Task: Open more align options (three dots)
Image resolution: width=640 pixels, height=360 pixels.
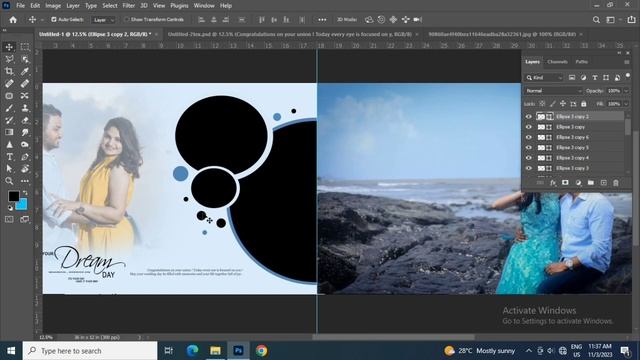Action: 322,20
